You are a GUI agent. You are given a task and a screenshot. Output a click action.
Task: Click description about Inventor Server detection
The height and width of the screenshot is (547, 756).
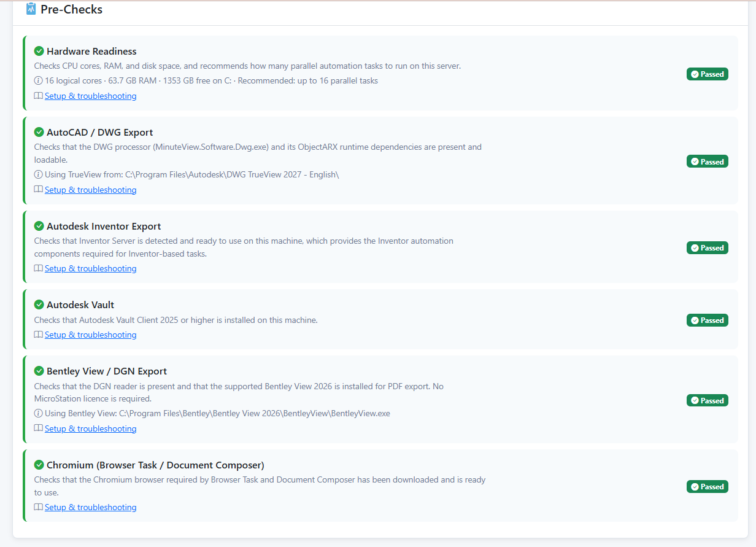click(x=244, y=247)
